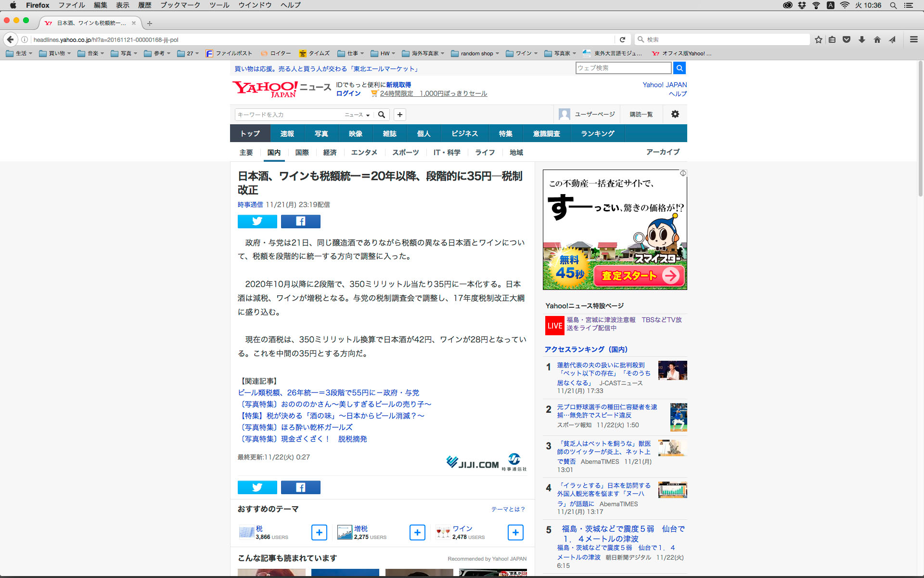
Task: Follow the 増税 theme plus button
Action: [x=417, y=532]
